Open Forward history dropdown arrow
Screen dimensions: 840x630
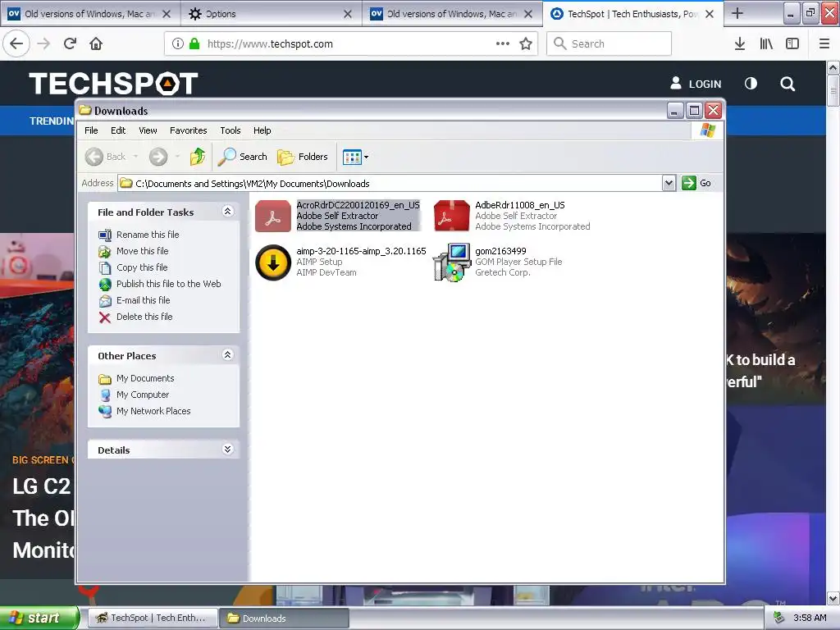point(177,157)
